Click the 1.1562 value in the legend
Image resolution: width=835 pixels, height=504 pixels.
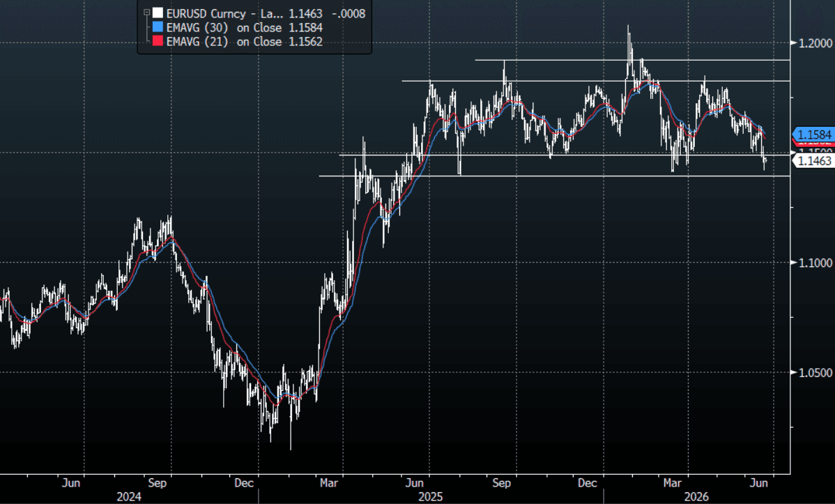[306, 42]
